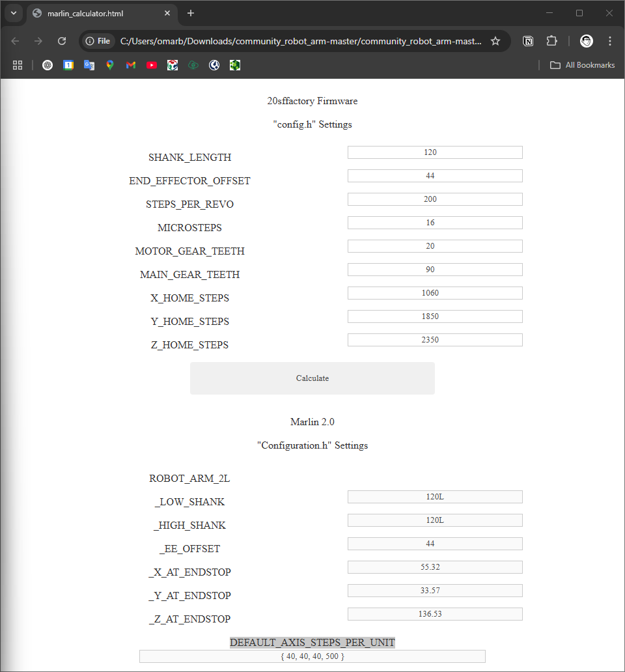Click the X_HOME_STEPS label
Image resolution: width=625 pixels, height=672 pixels.
click(x=189, y=298)
